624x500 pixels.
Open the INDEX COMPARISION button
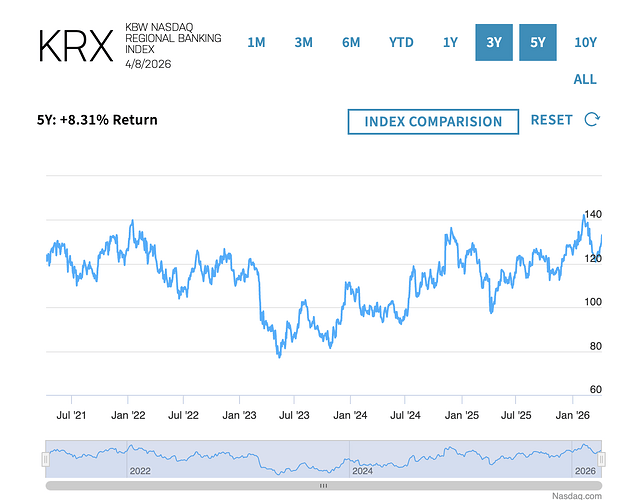(433, 121)
